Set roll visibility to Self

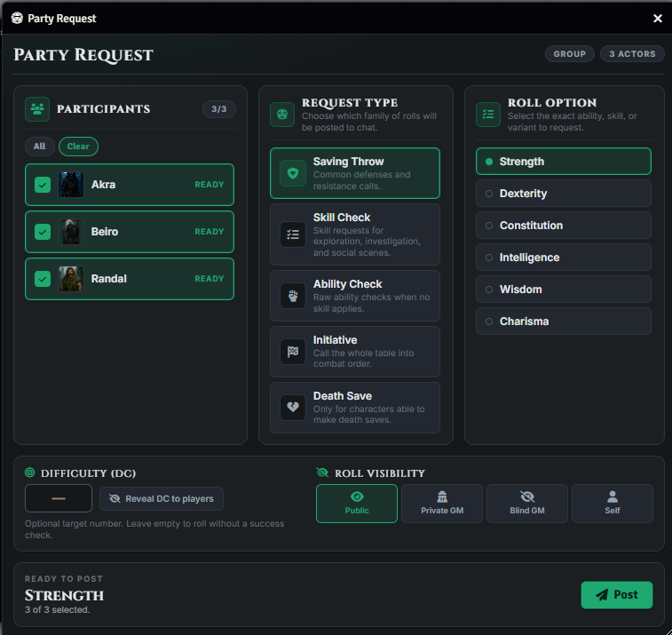click(613, 504)
